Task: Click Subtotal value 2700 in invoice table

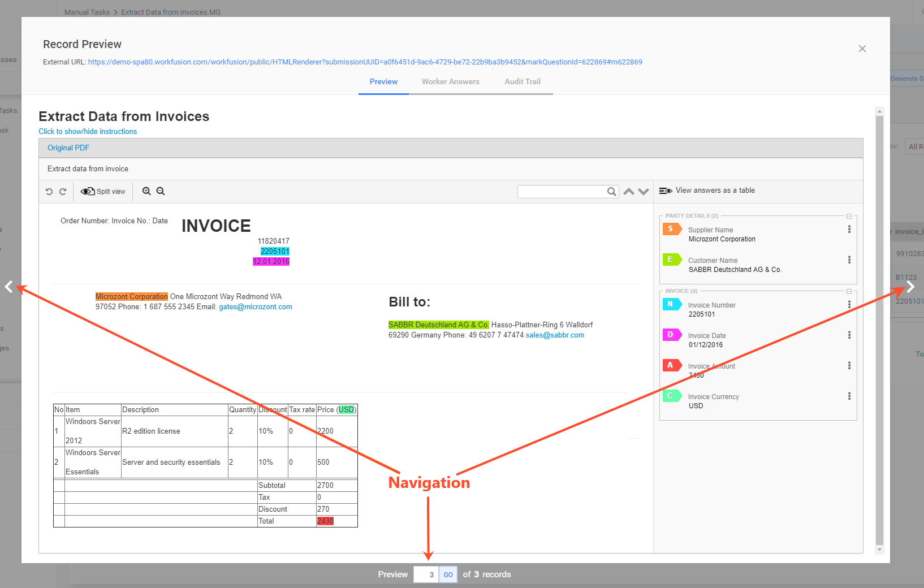Action: tap(325, 486)
